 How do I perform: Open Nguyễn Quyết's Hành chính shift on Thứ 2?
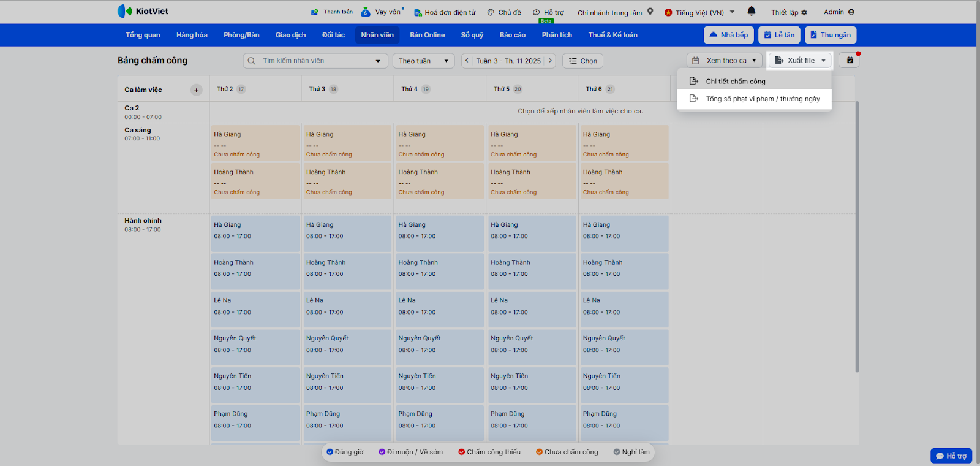tap(255, 347)
